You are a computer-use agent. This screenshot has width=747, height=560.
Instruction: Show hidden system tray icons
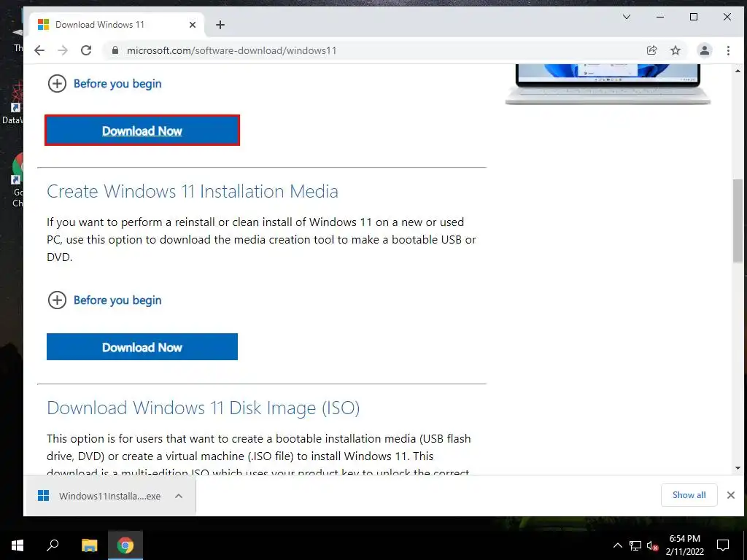pyautogui.click(x=617, y=545)
